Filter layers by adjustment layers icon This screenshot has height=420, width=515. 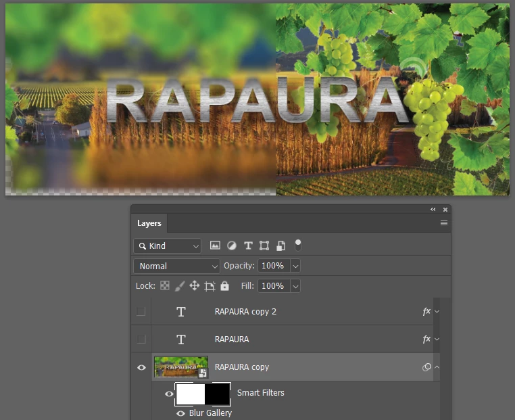pyautogui.click(x=232, y=246)
